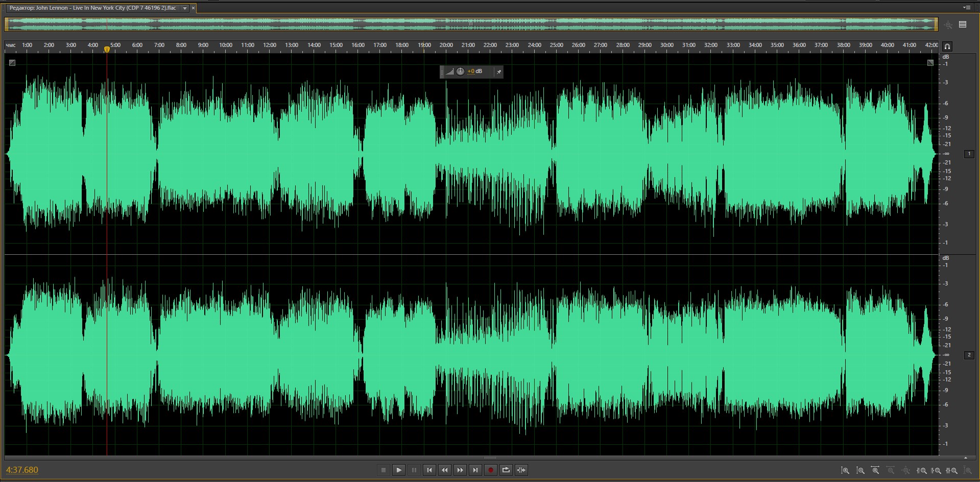Viewport: 980px width, 482px height.
Task: Start playback with the Play button
Action: pyautogui.click(x=399, y=470)
